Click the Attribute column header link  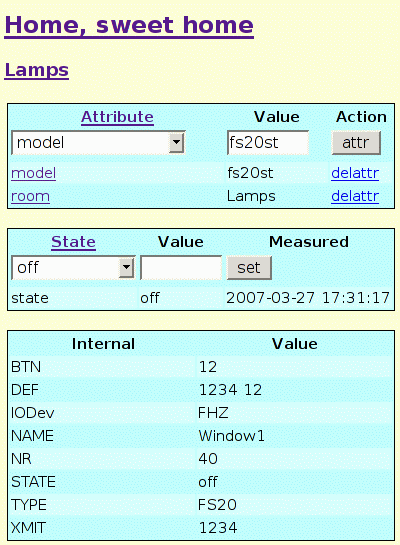click(x=117, y=117)
